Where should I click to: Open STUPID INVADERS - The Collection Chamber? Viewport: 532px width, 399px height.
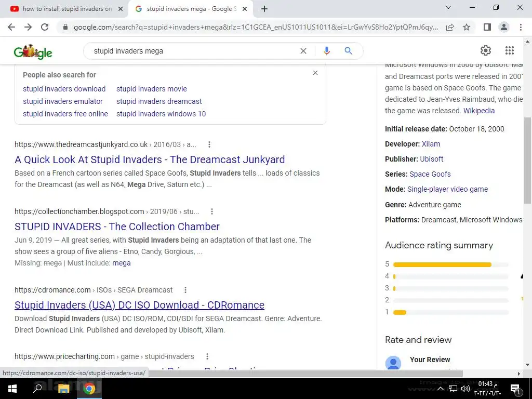coord(117,227)
